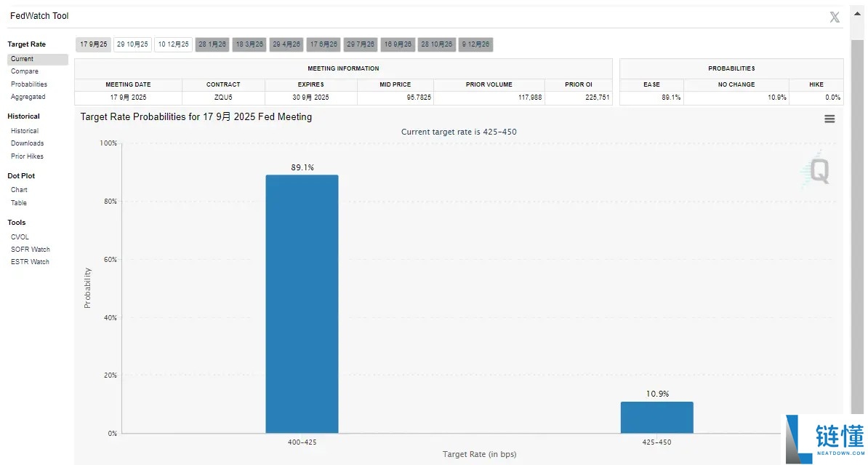Open ESTR Watch
Screen dimensions: 868x465
(x=30, y=261)
